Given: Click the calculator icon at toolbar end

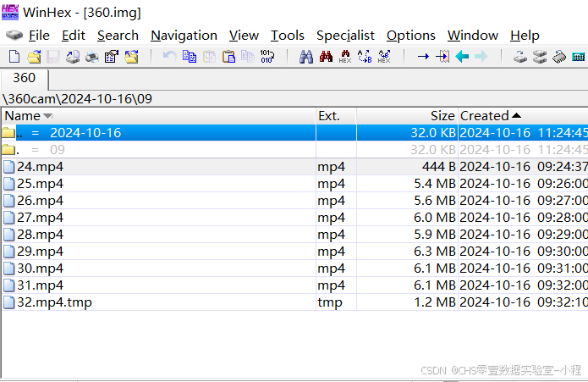Looking at the screenshot, I should coord(579,57).
